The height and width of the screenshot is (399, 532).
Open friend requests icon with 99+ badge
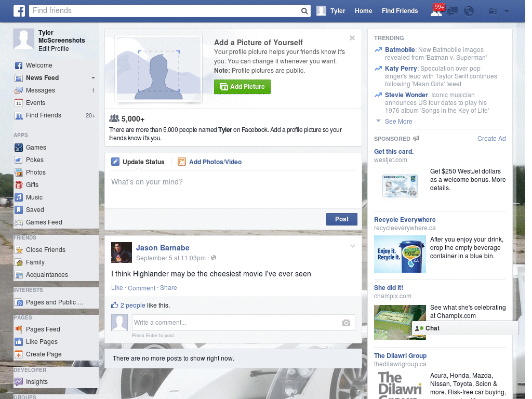436,11
